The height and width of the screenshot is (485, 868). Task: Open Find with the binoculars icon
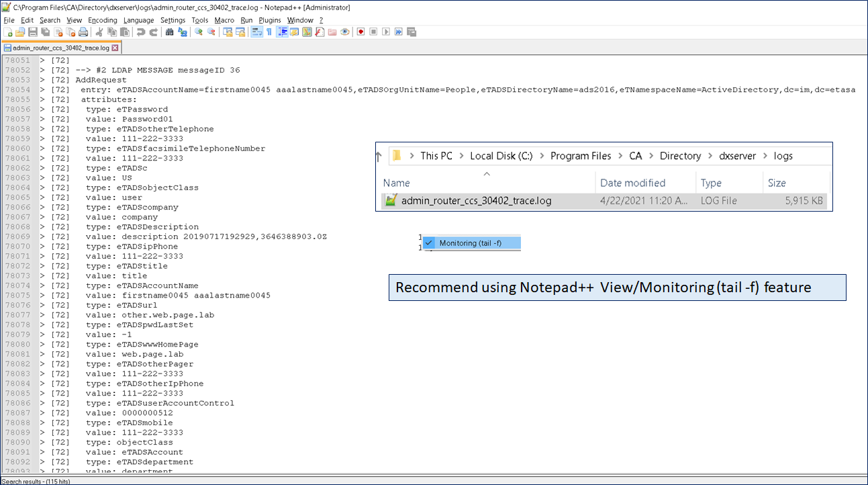click(170, 32)
